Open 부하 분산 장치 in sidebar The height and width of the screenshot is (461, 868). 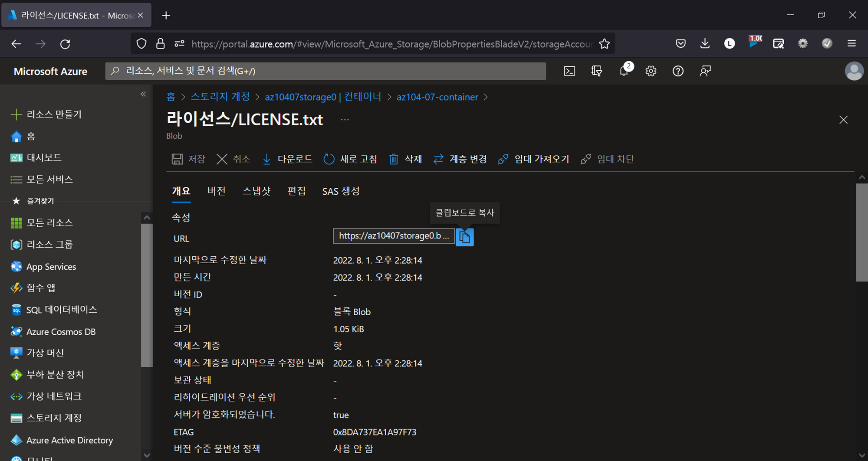(x=47, y=374)
